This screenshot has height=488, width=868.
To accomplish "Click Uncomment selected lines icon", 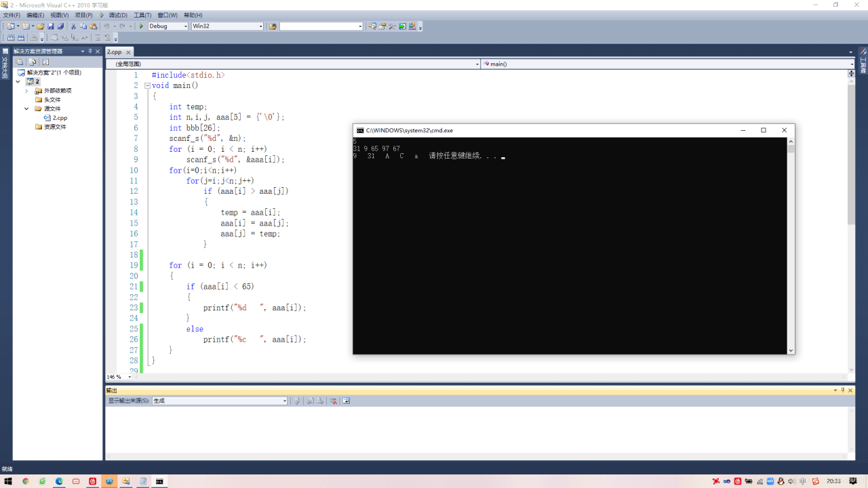I will point(108,37).
